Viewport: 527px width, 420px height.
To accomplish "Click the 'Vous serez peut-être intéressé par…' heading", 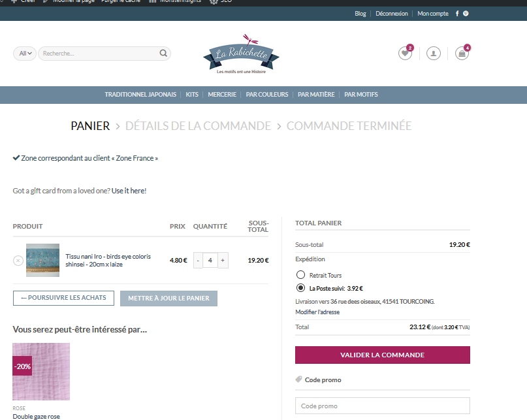I will coord(80,329).
